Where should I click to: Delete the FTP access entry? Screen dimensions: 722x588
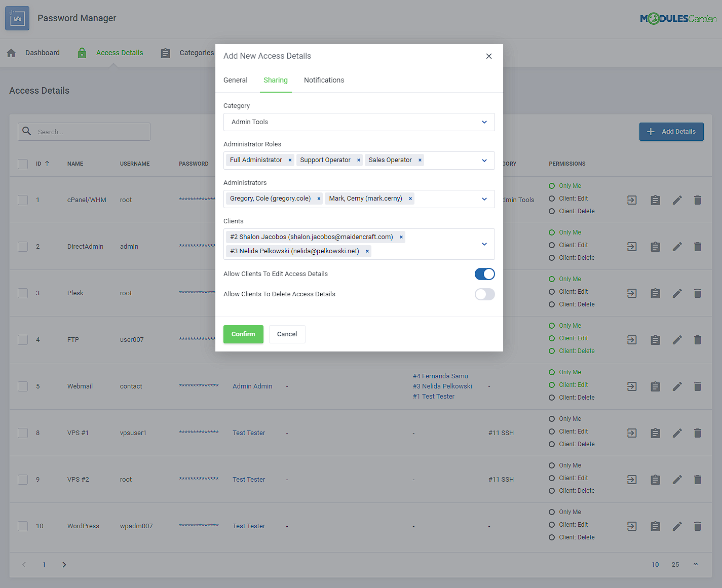point(698,339)
